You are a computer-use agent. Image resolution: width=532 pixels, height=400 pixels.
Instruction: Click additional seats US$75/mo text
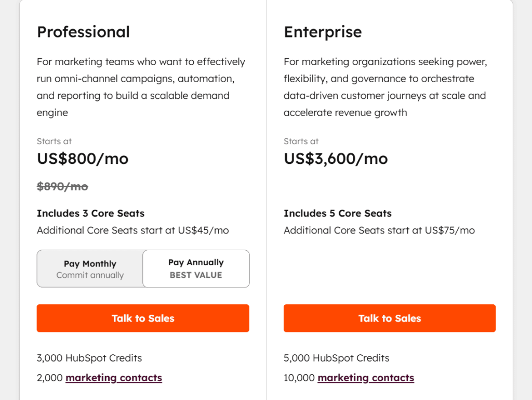coord(379,230)
